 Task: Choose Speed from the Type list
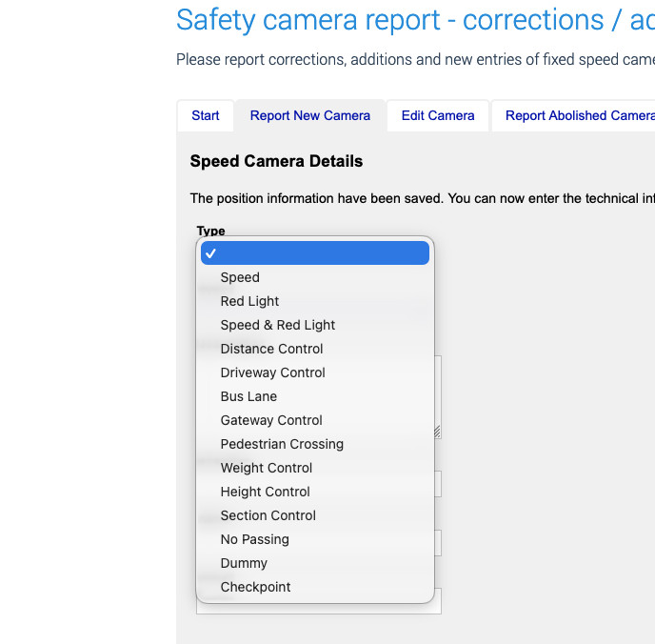coord(240,277)
